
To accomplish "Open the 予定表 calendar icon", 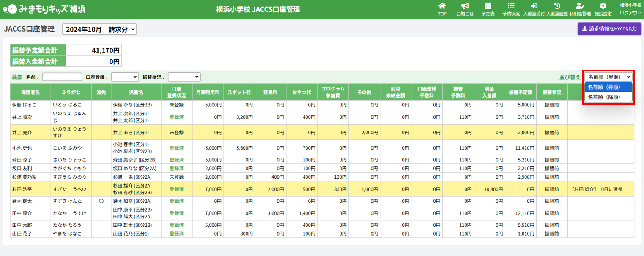I will point(488,6).
